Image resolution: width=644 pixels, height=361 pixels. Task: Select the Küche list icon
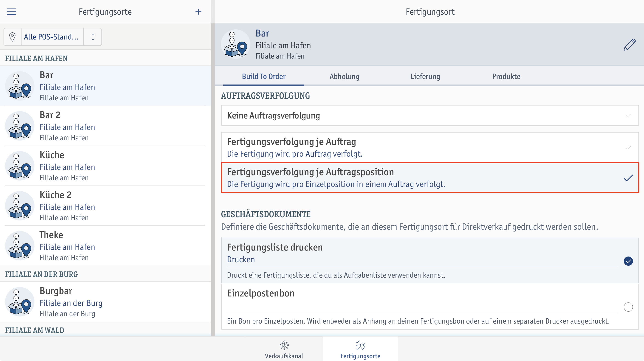coord(20,166)
